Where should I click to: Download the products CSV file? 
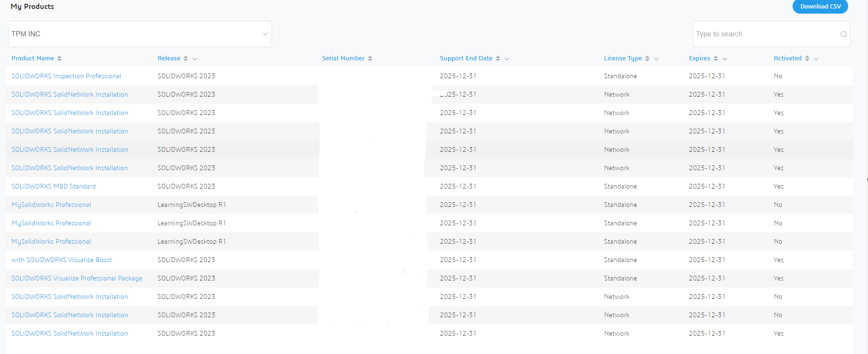coord(820,7)
